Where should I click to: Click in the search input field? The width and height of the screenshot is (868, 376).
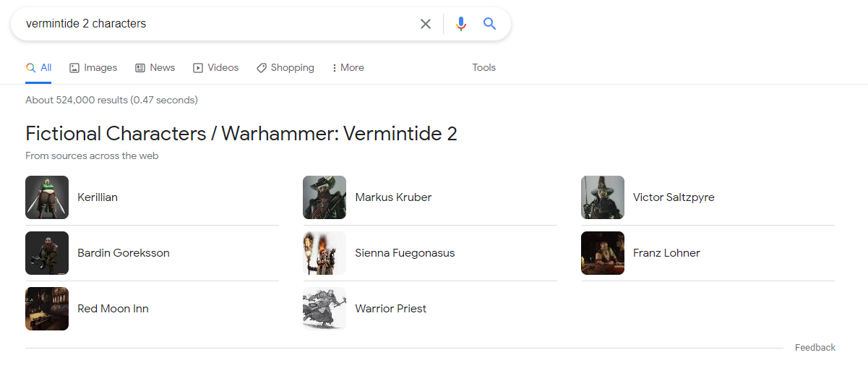pos(217,24)
